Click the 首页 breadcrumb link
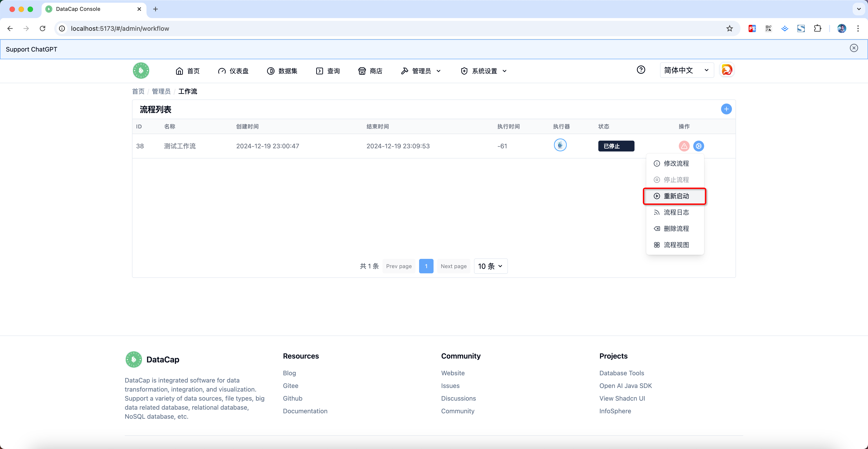The width and height of the screenshot is (868, 449). point(138,91)
